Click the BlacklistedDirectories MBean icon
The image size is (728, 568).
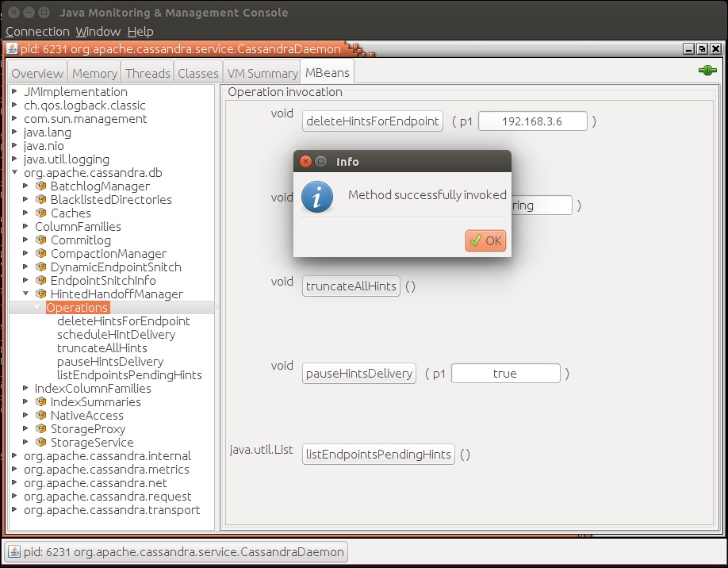pos(41,199)
